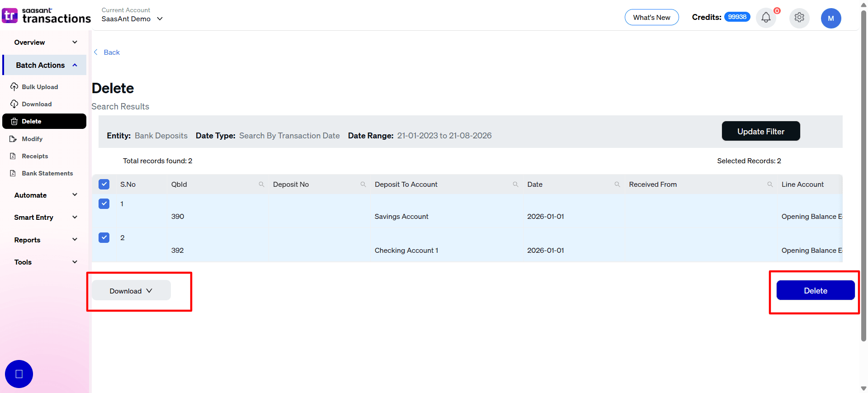Click the SaasAnt Transactions logo icon
868x393 pixels.
pos(9,16)
